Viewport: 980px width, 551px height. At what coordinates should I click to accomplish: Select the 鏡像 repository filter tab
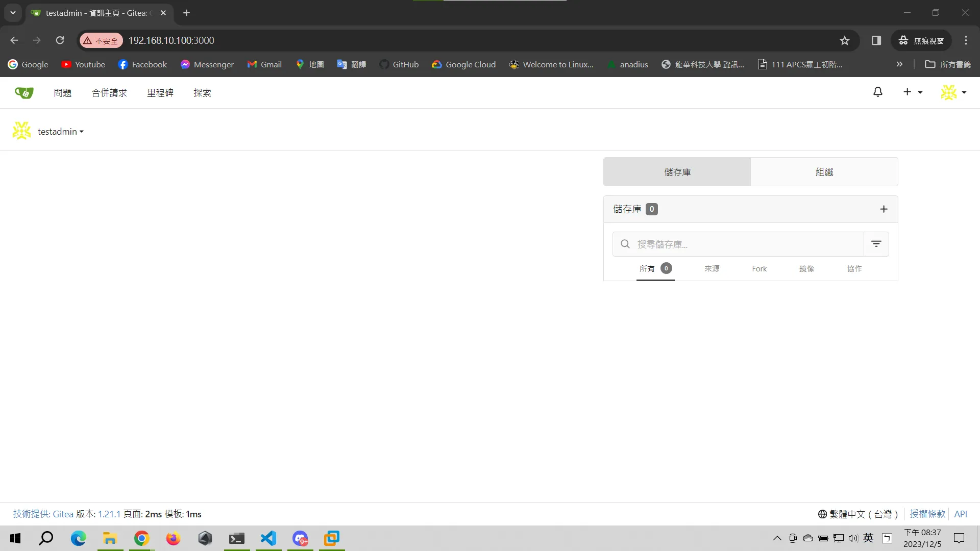(806, 269)
